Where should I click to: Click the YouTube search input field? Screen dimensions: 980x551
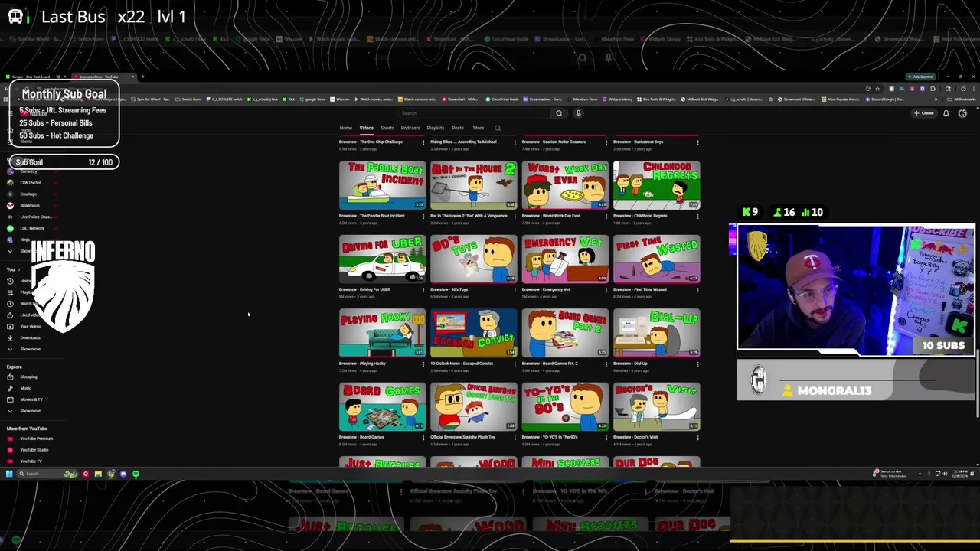coord(475,113)
